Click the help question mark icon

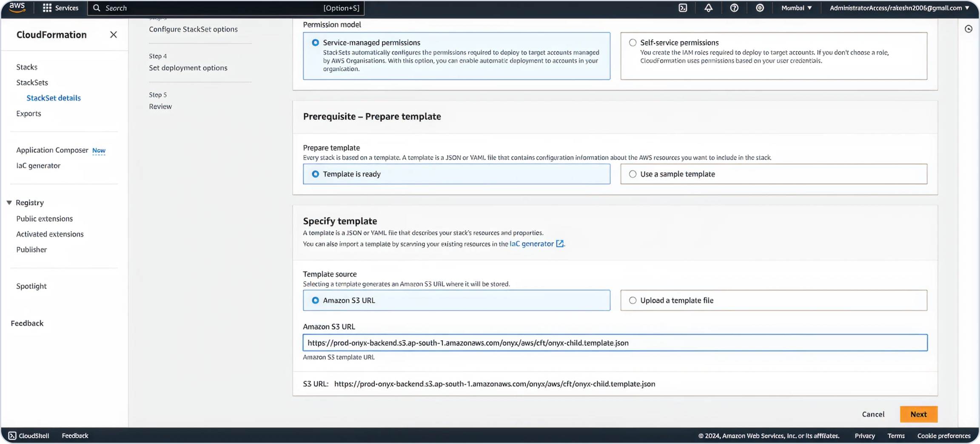(734, 8)
